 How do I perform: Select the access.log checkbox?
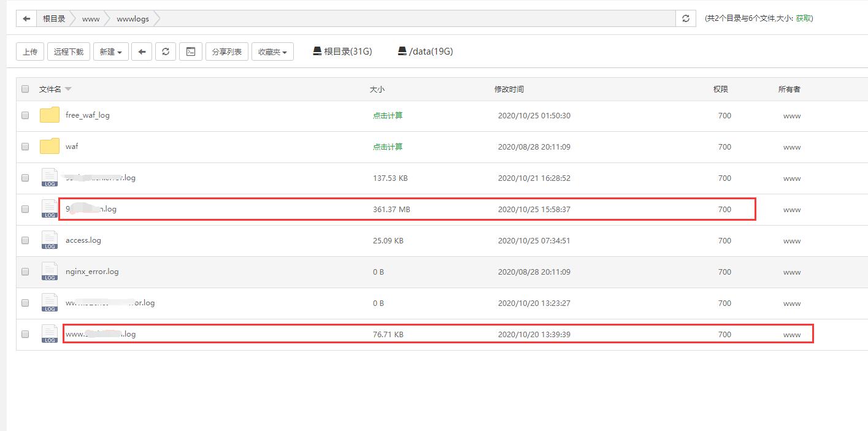click(25, 240)
